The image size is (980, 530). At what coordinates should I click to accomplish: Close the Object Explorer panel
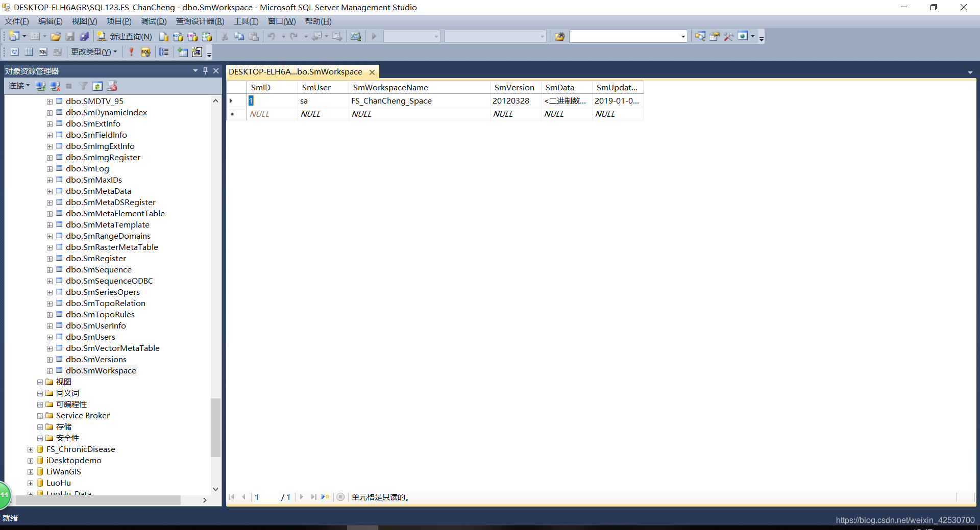point(216,71)
